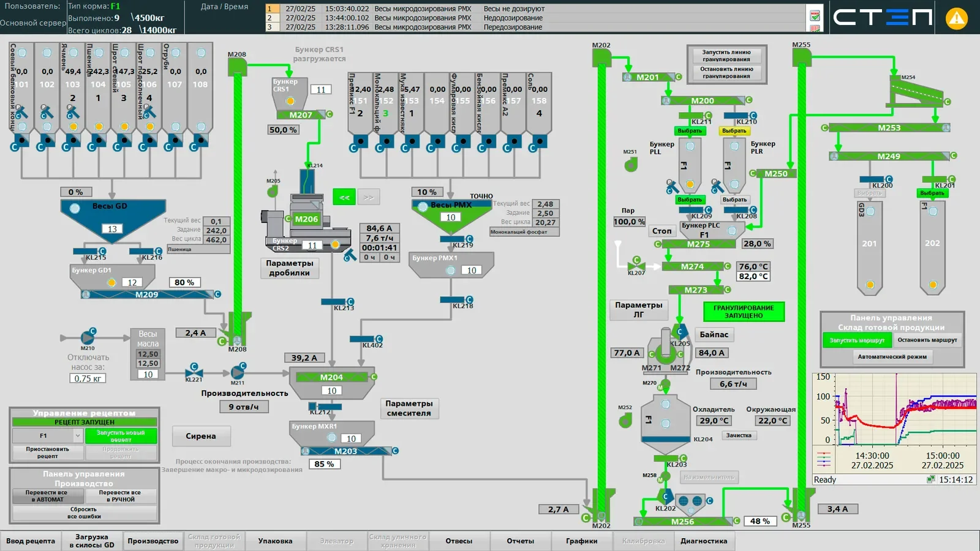This screenshot has width=980, height=551.
Task: Click the 0,75 кг pump shutoff field
Action: [88, 378]
